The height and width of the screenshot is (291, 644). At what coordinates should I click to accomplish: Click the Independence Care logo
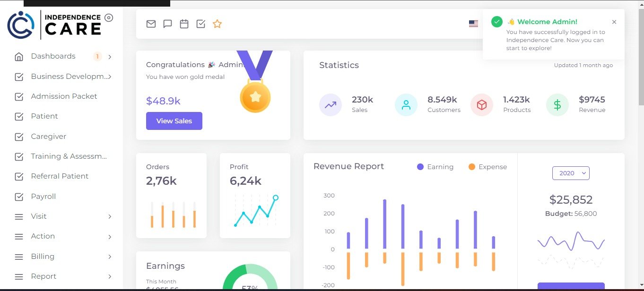click(x=54, y=24)
